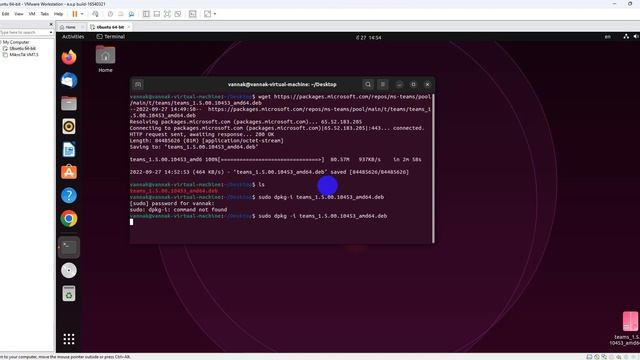Open the View menu
The width and height of the screenshot is (640, 360).
pos(19,14)
